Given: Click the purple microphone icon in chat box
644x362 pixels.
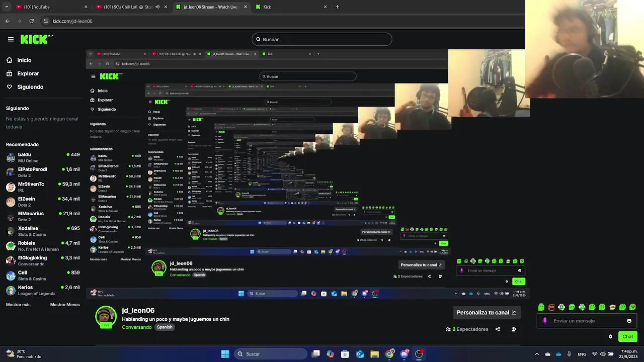Looking at the screenshot, I should point(545,321).
